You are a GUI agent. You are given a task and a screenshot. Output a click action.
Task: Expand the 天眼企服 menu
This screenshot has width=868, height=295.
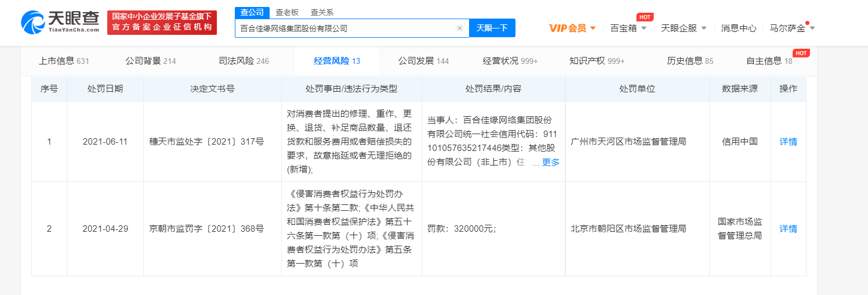click(x=684, y=28)
